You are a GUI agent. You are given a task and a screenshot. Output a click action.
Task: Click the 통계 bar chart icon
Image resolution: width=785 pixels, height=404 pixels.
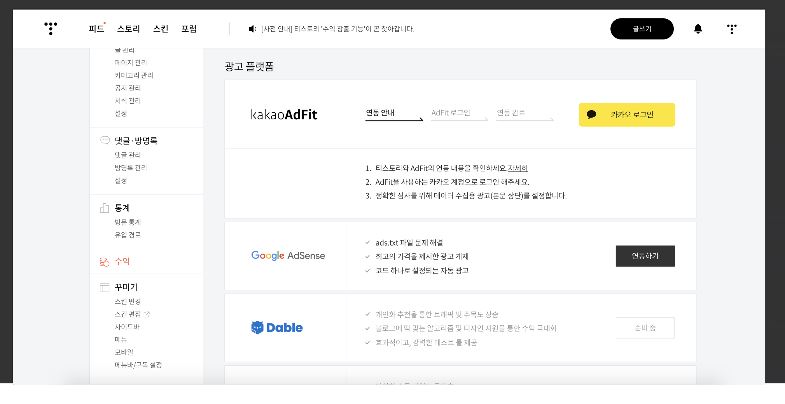[104, 207]
